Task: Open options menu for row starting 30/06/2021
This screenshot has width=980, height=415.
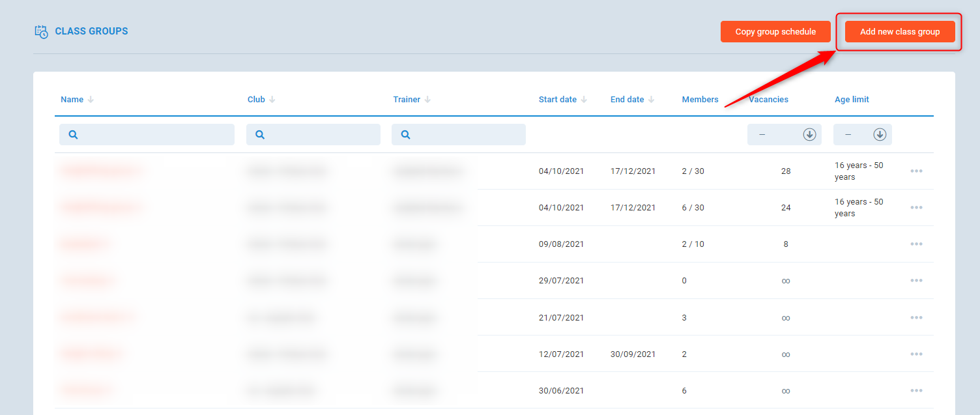Action: (x=916, y=391)
